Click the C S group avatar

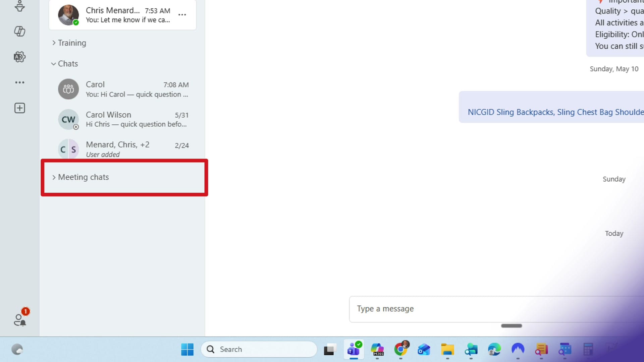coord(68,149)
